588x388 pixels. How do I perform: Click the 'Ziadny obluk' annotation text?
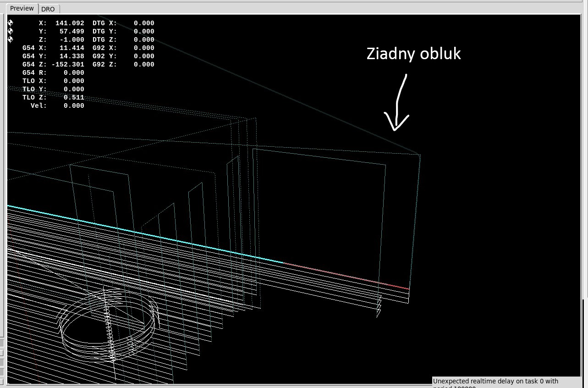tap(413, 54)
